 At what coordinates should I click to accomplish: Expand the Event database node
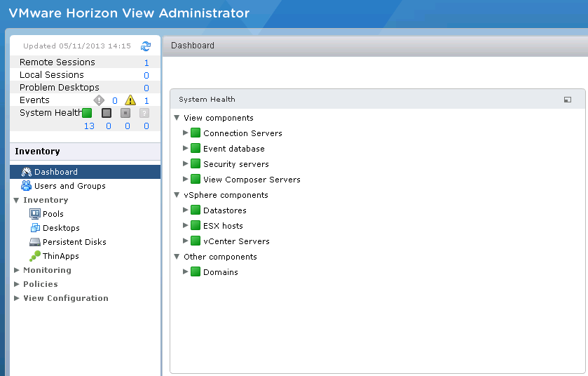[x=186, y=149]
